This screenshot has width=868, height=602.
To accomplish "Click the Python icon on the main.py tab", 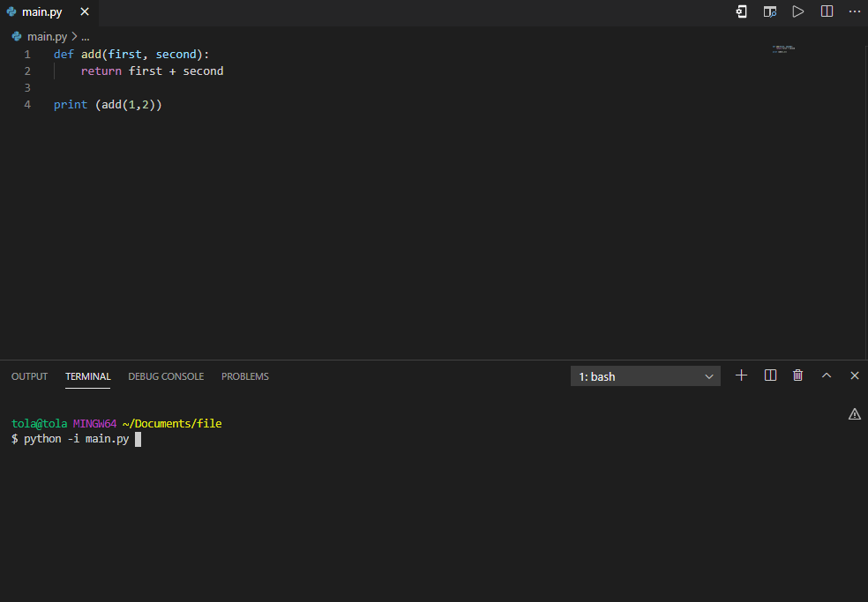I will [x=10, y=11].
